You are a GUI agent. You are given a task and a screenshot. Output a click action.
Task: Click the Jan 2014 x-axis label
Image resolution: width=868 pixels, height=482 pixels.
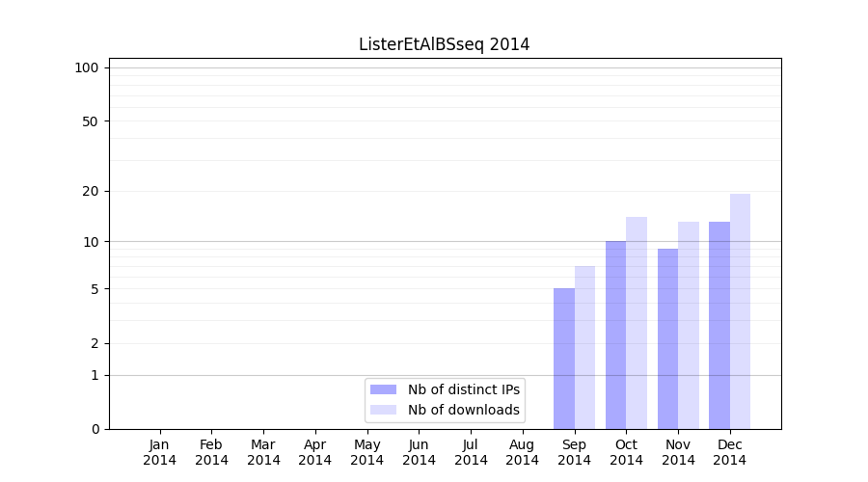pyautogui.click(x=160, y=452)
